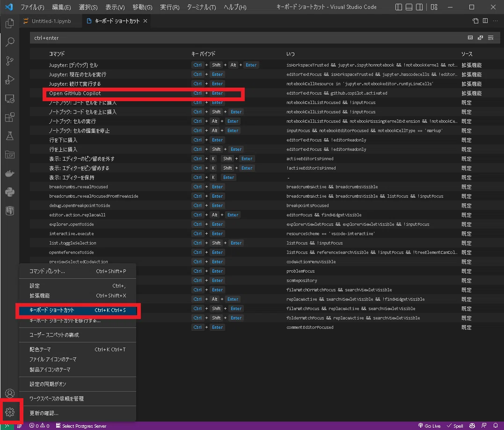
Task: Clear the keybindings search input
Action: 490,38
